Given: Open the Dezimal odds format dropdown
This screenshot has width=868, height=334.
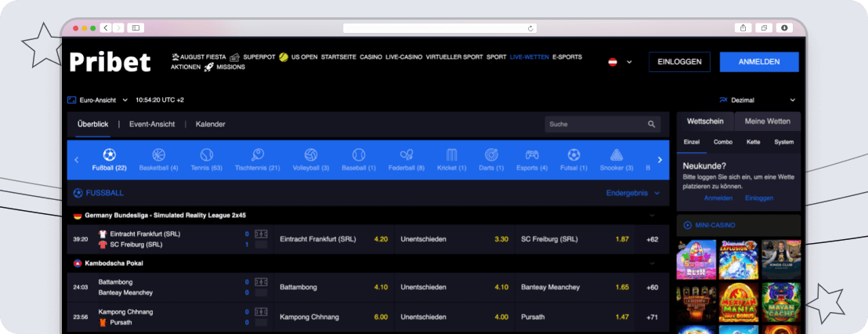Looking at the screenshot, I should click(758, 100).
